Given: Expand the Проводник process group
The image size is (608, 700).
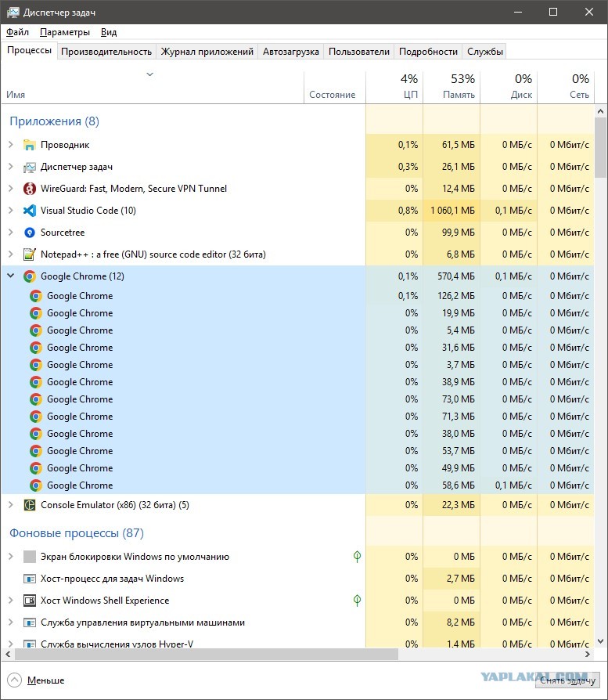Looking at the screenshot, I should pos(11,145).
